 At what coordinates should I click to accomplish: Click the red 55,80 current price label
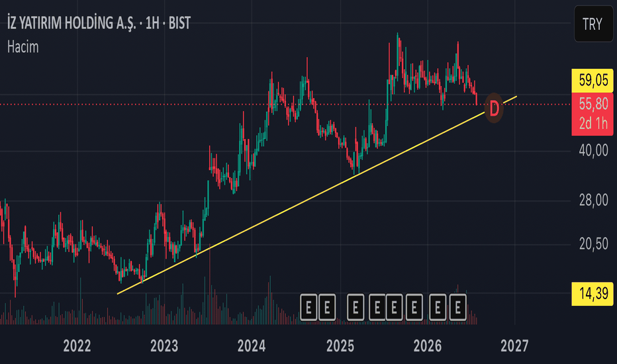pyautogui.click(x=593, y=104)
